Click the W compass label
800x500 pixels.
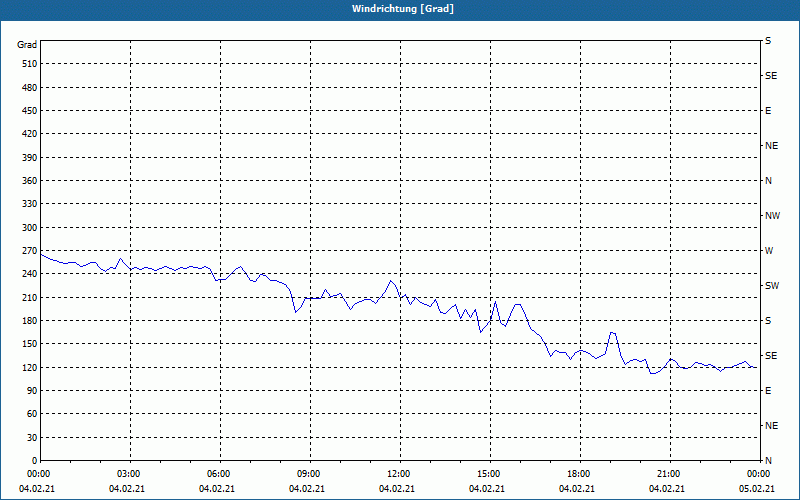tap(769, 251)
